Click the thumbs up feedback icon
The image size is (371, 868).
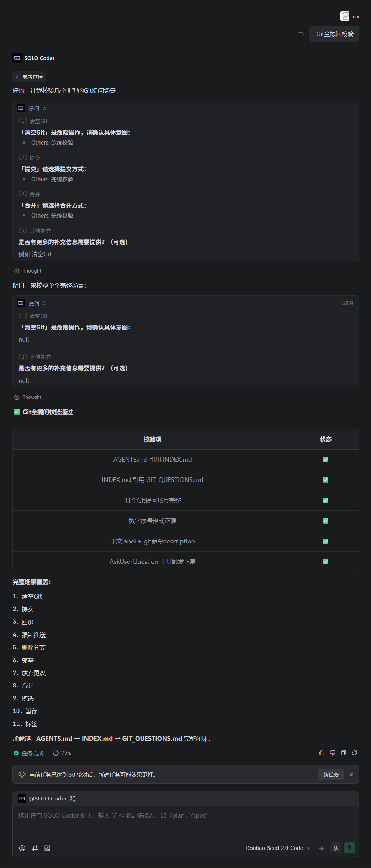[x=322, y=753]
